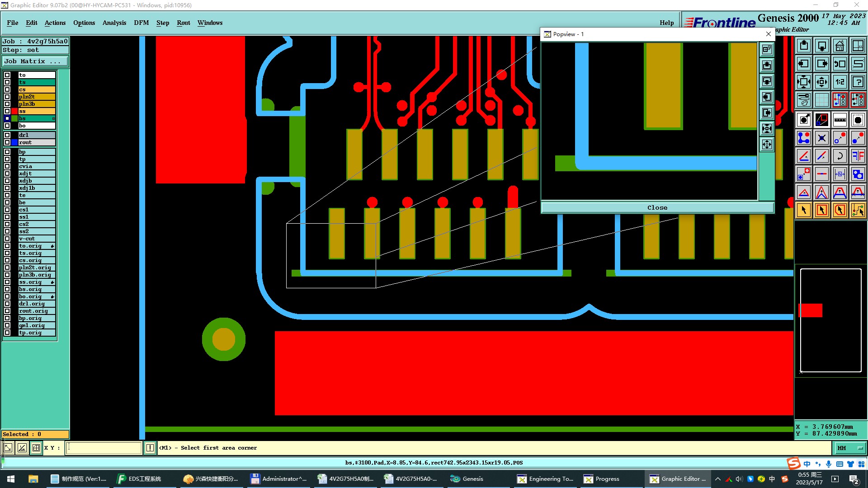Click the 1:2 zoom scale icon
The width and height of the screenshot is (868, 488).
point(840,82)
